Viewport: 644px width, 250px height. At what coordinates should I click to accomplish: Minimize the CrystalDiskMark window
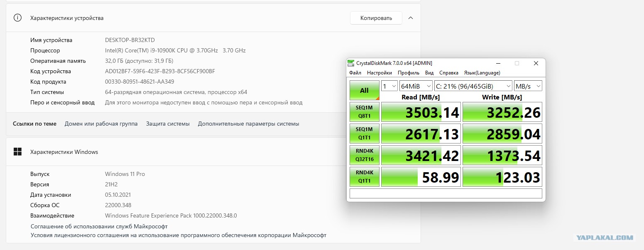click(x=498, y=63)
